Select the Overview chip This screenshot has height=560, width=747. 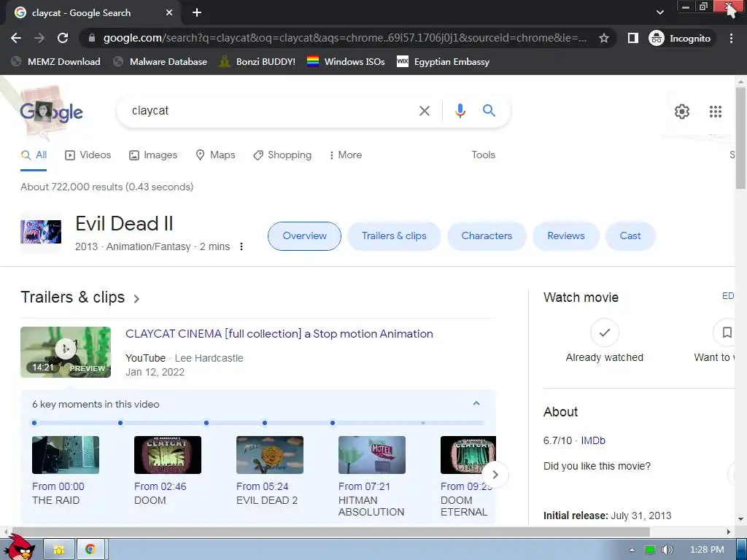point(304,236)
